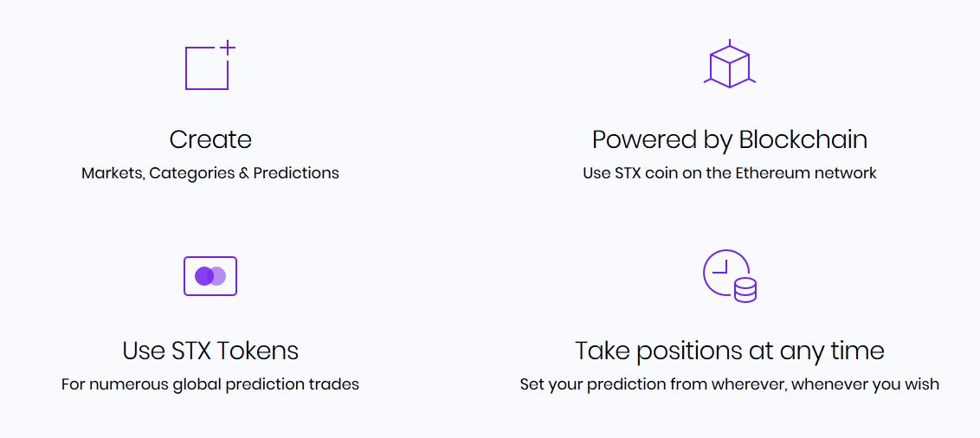This screenshot has height=438, width=980.
Task: Open the Create heading
Action: click(x=210, y=139)
